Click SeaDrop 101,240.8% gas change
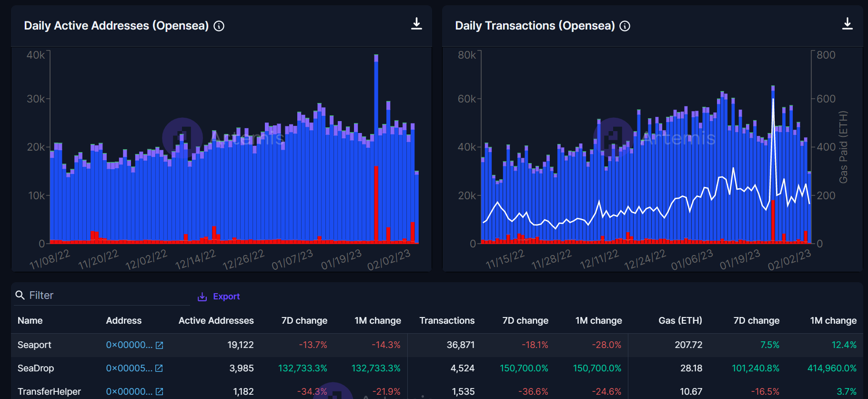868x399 pixels. tap(756, 368)
